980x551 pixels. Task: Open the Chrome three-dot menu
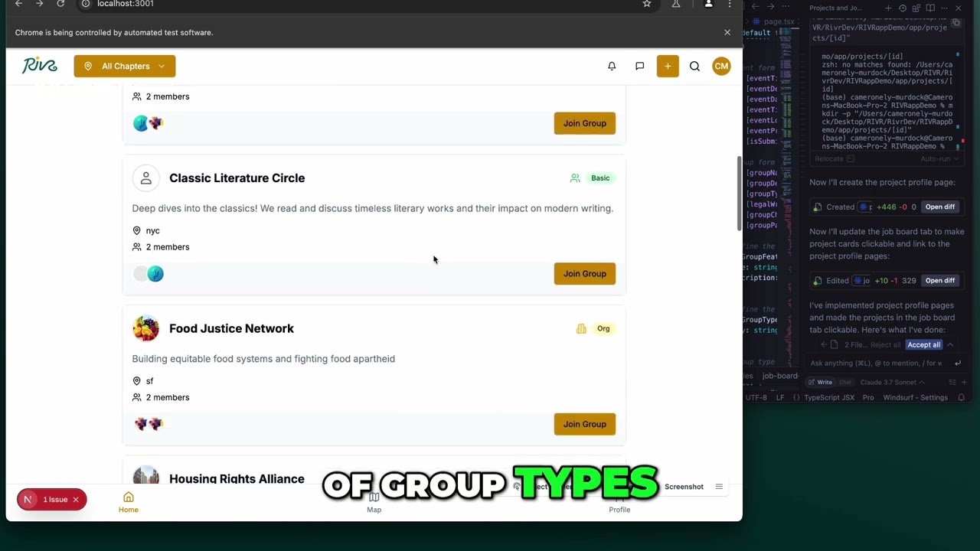click(x=730, y=4)
